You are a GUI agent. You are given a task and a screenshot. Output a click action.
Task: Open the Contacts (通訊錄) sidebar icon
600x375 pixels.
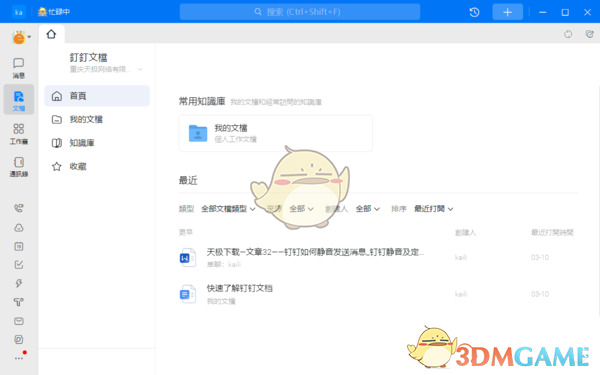click(x=18, y=167)
